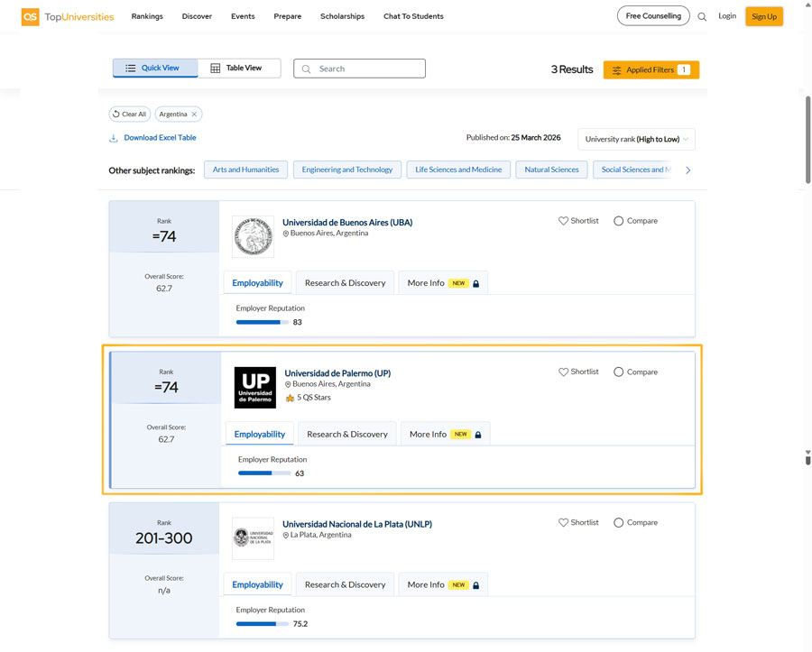This screenshot has height=652, width=812.
Task: Click the QS TopUniversities logo
Action: 54,16
